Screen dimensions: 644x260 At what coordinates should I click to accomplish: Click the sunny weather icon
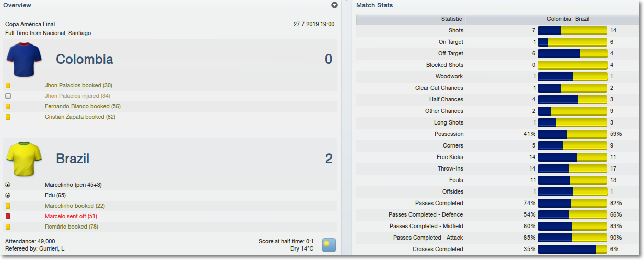pyautogui.click(x=329, y=245)
